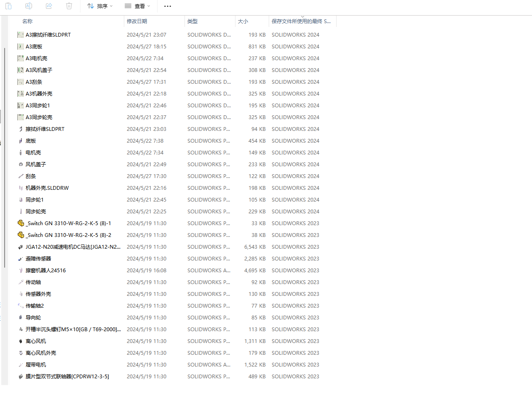Click the size value 831 KB

point(257,46)
